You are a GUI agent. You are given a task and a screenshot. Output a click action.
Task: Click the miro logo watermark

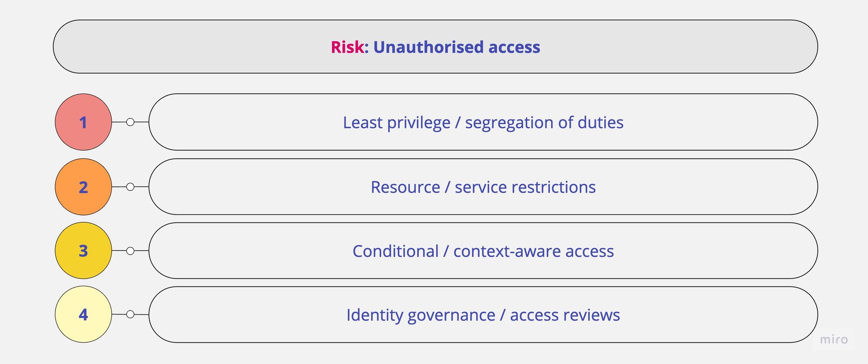(x=834, y=339)
